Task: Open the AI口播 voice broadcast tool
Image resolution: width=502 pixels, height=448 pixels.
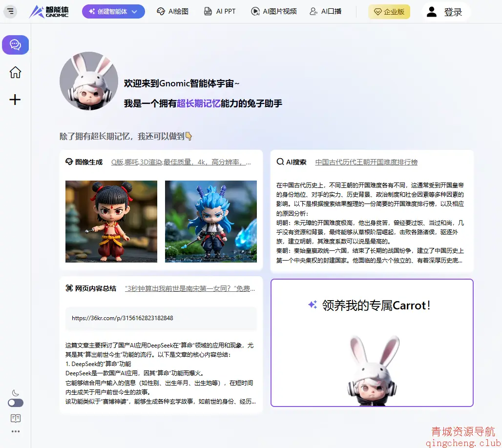Action: tap(326, 11)
